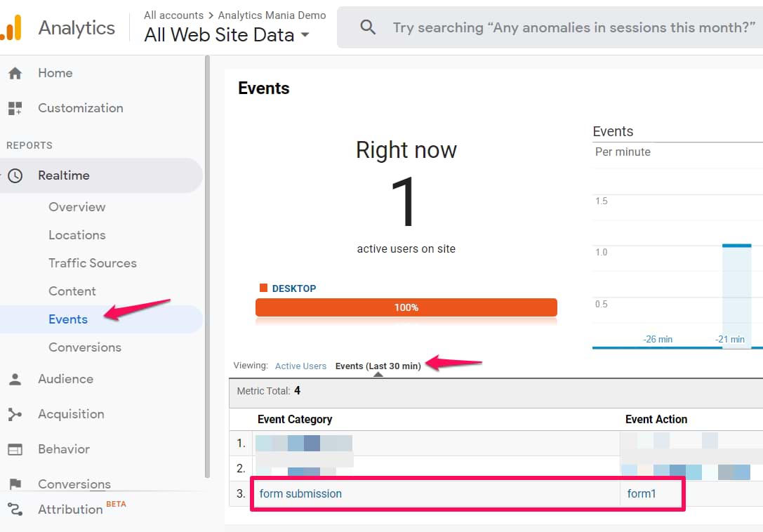This screenshot has height=532, width=763.
Task: Select Events (Last 30 min) view
Action: pos(378,366)
